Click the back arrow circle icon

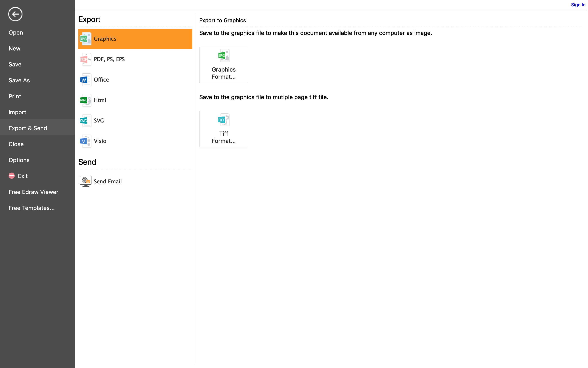[x=15, y=14]
